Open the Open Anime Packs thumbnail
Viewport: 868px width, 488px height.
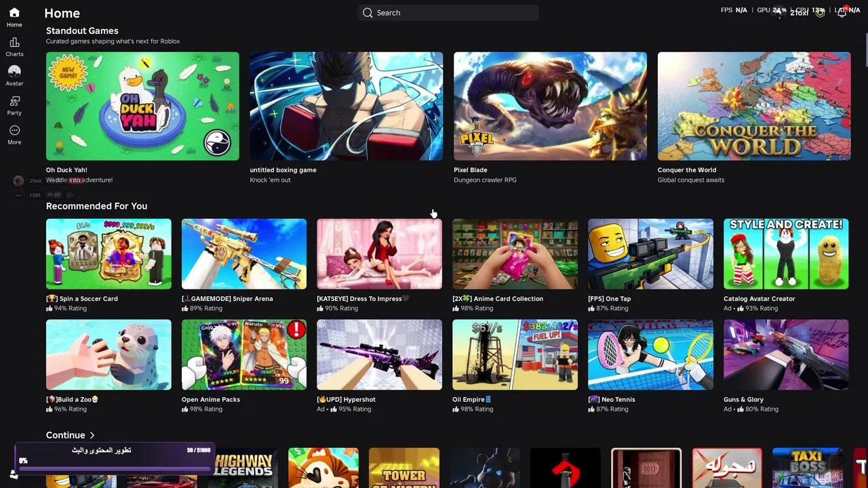click(x=244, y=354)
